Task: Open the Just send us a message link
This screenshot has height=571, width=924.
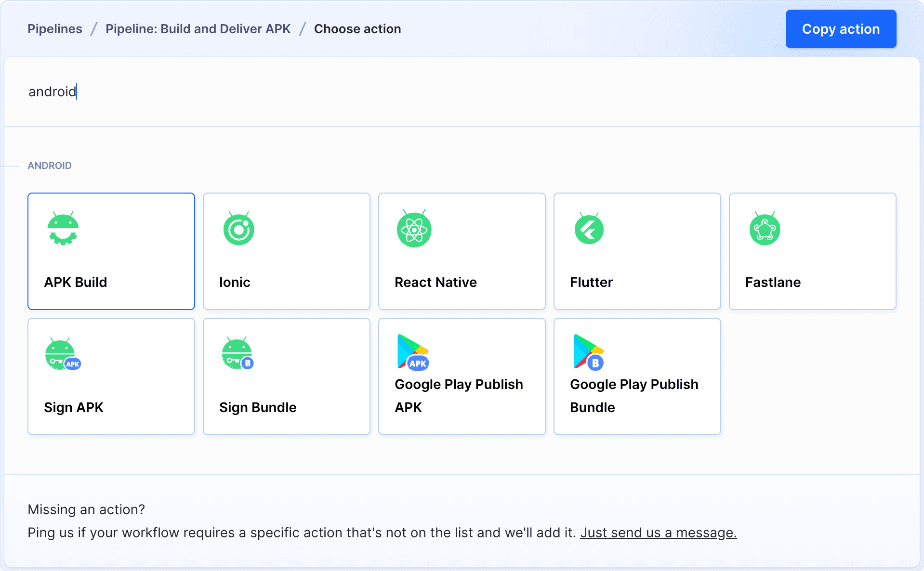Action: coord(658,532)
